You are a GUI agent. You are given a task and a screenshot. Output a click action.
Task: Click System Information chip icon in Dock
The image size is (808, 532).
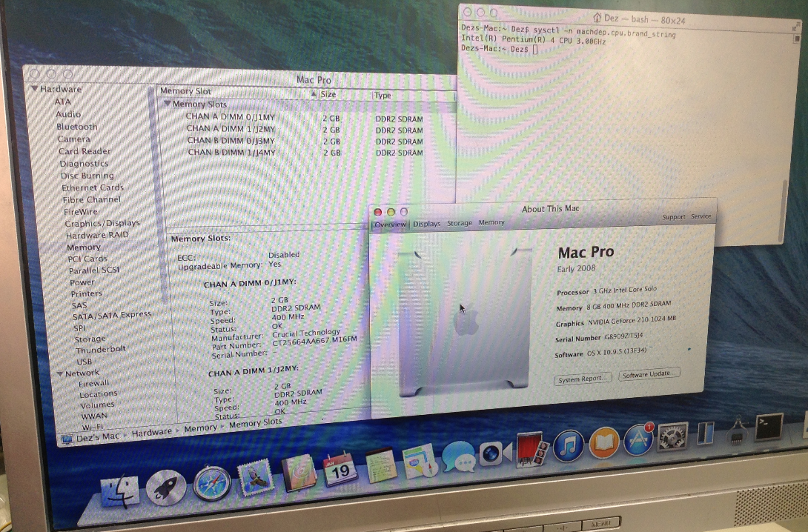[737, 430]
